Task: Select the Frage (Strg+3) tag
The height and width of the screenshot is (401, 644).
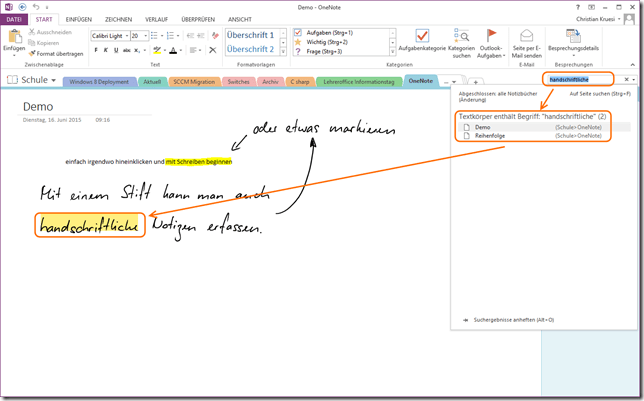Action: pos(298,52)
